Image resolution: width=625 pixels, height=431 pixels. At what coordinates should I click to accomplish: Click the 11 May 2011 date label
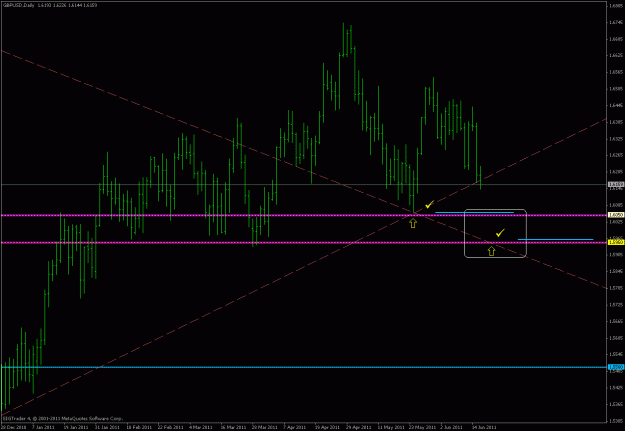pos(392,426)
